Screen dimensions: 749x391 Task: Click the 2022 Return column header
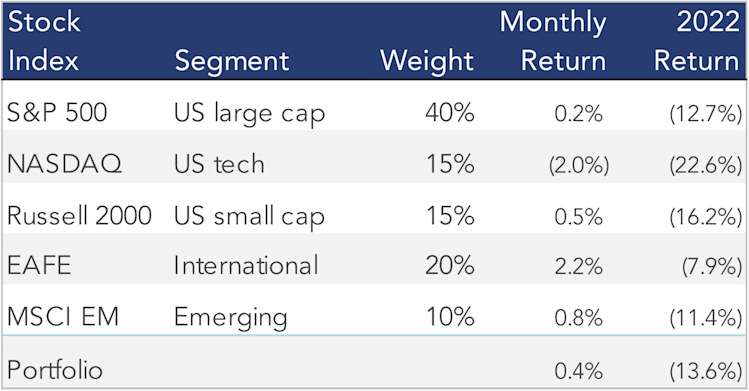click(x=697, y=41)
